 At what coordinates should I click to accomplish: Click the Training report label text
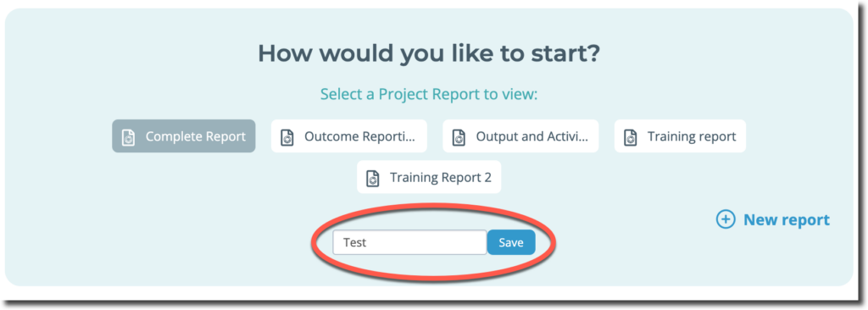point(692,136)
